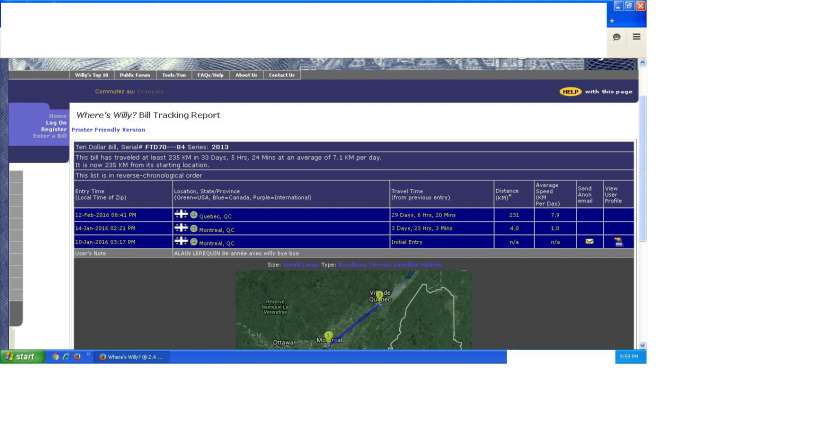Open the Contact Us menu tab
Screen dimensions: 825x429
pyautogui.click(x=281, y=75)
